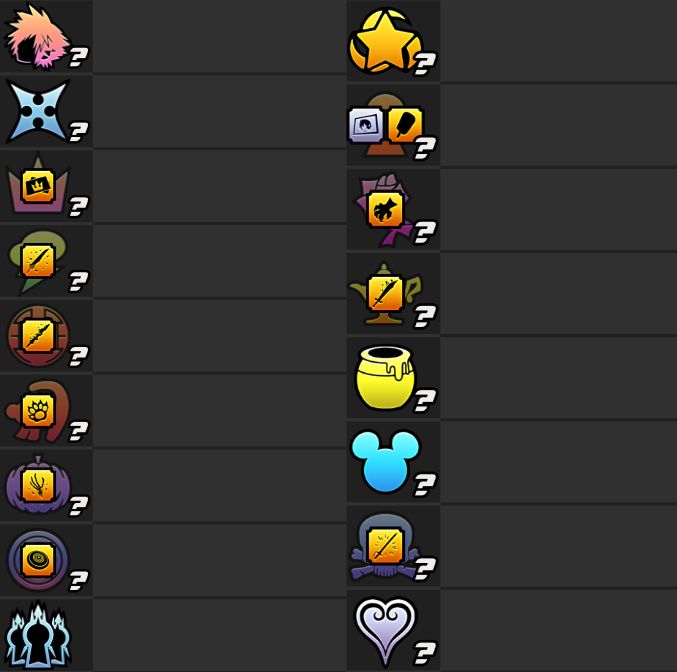Click the sword icon on golden magic lamp
This screenshot has height=672, width=677.
[386, 294]
